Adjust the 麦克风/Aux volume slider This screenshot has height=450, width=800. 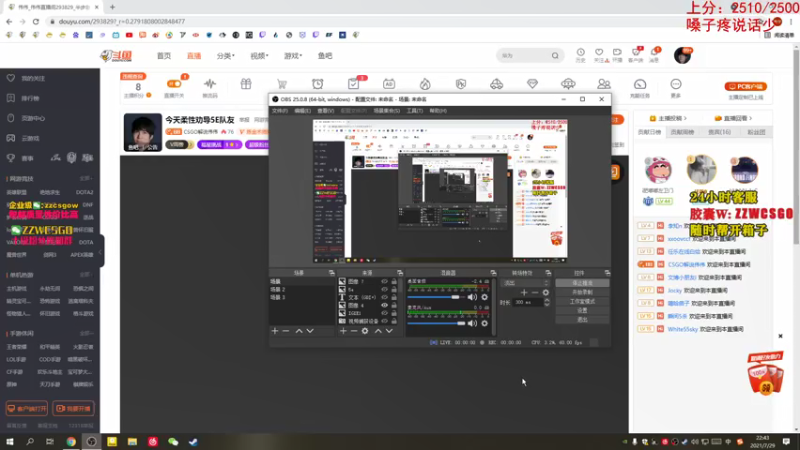tap(436, 323)
